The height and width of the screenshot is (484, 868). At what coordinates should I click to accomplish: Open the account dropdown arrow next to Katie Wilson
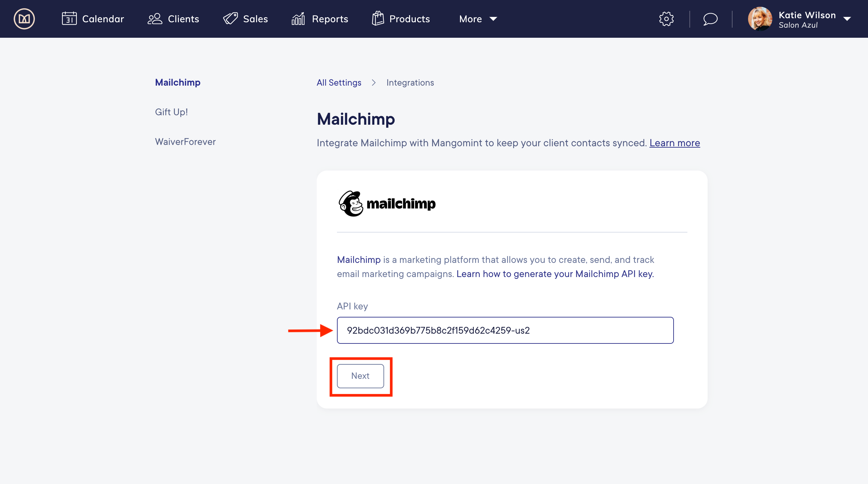847,19
